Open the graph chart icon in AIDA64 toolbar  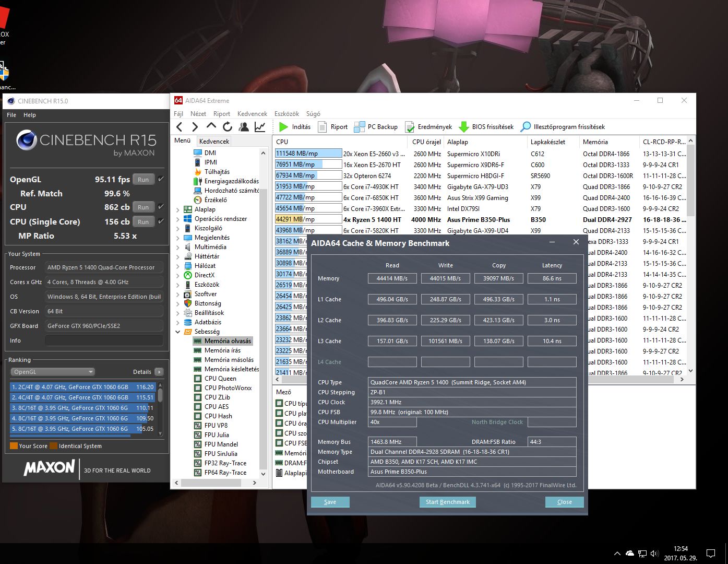(x=259, y=127)
